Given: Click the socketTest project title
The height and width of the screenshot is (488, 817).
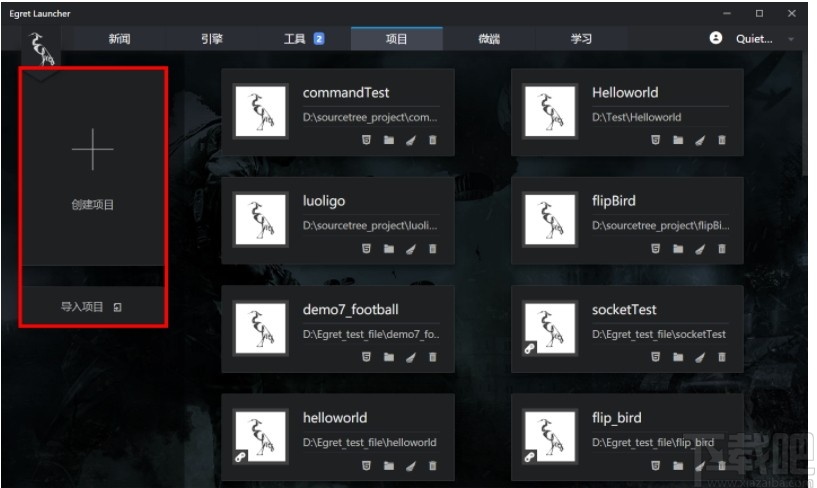Looking at the screenshot, I should pyautogui.click(x=624, y=309).
